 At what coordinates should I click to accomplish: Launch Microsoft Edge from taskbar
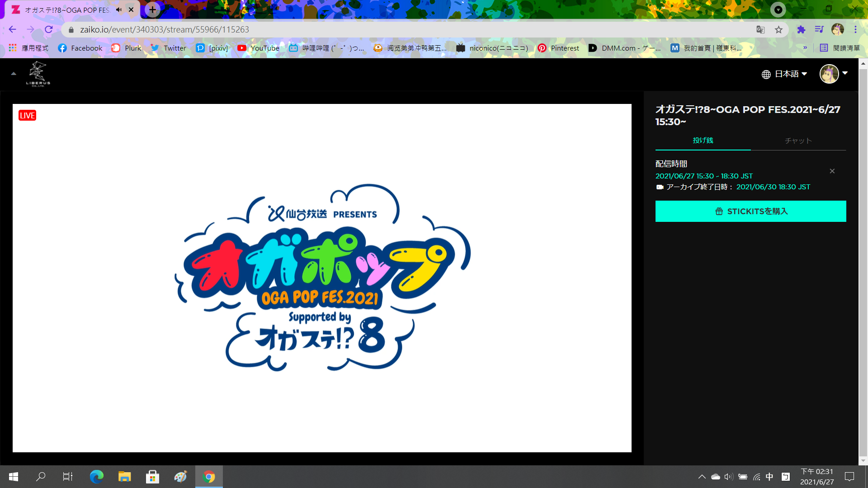[96, 477]
